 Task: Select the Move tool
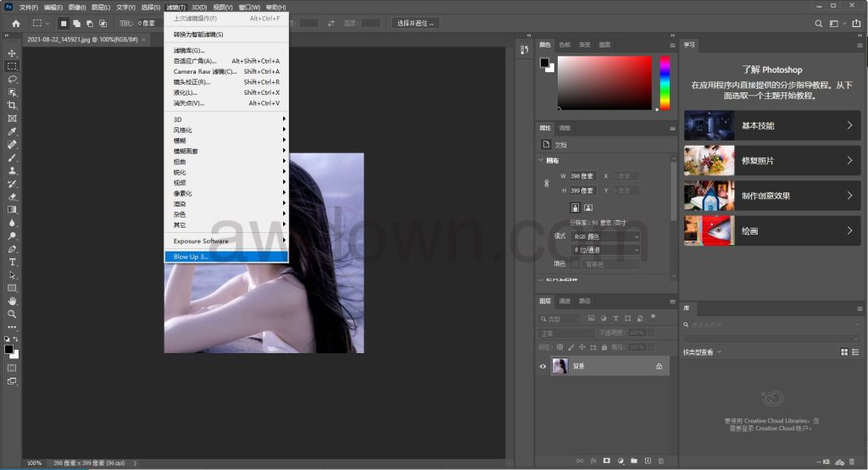click(x=12, y=53)
